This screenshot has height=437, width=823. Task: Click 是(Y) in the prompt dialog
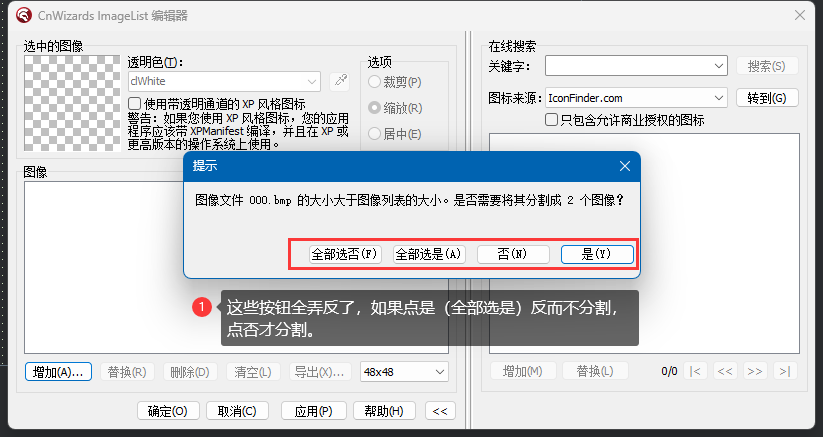click(x=597, y=254)
